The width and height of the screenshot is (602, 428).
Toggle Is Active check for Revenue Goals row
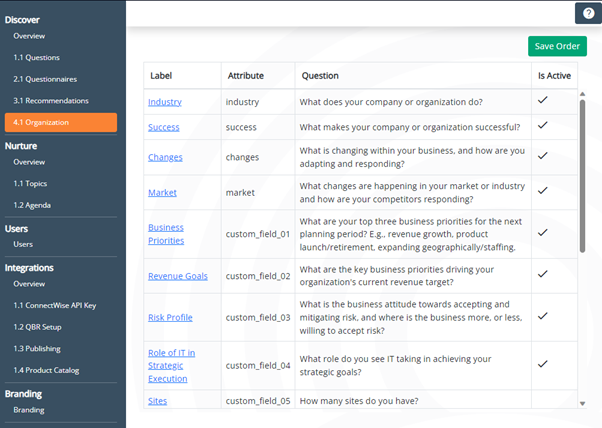542,274
